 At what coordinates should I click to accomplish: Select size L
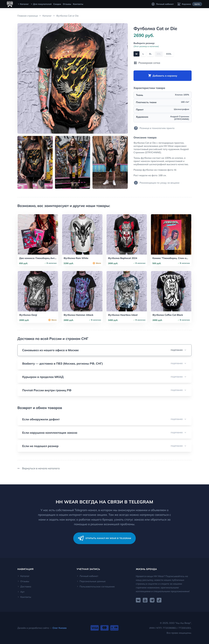[143, 54]
